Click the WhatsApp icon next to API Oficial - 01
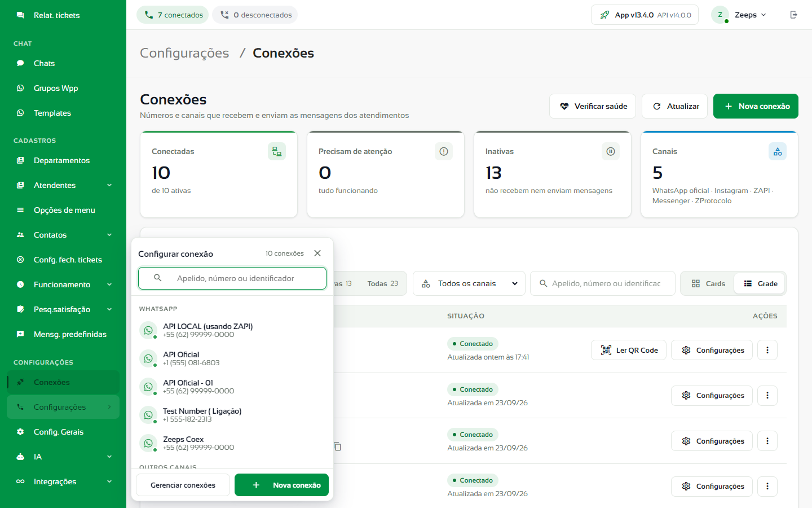This screenshot has width=812, height=508. coord(148,387)
